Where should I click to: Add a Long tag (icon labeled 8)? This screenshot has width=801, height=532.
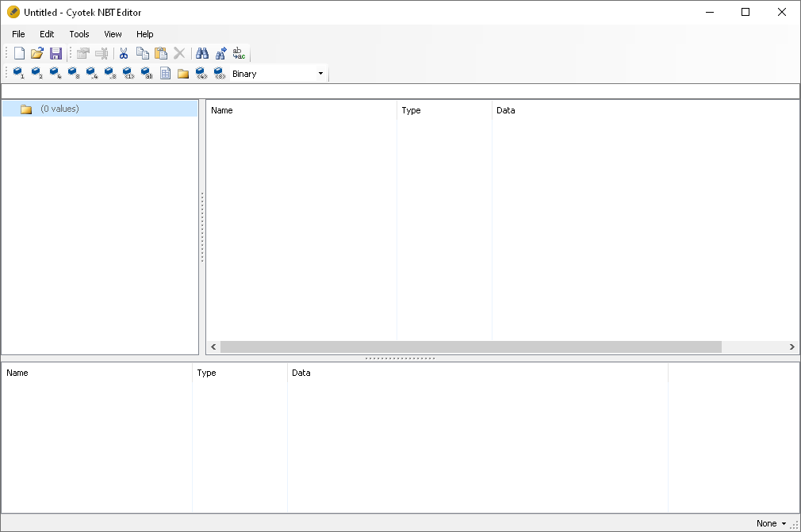coord(74,74)
